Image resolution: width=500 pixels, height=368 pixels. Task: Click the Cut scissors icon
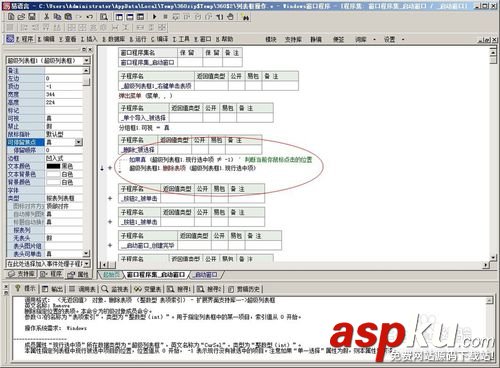(x=47, y=16)
